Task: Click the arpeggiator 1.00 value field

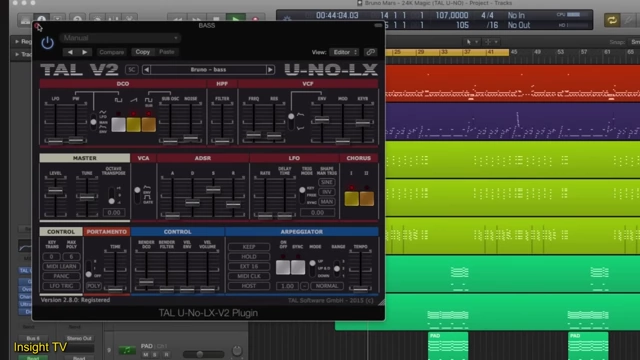Action: point(287,286)
